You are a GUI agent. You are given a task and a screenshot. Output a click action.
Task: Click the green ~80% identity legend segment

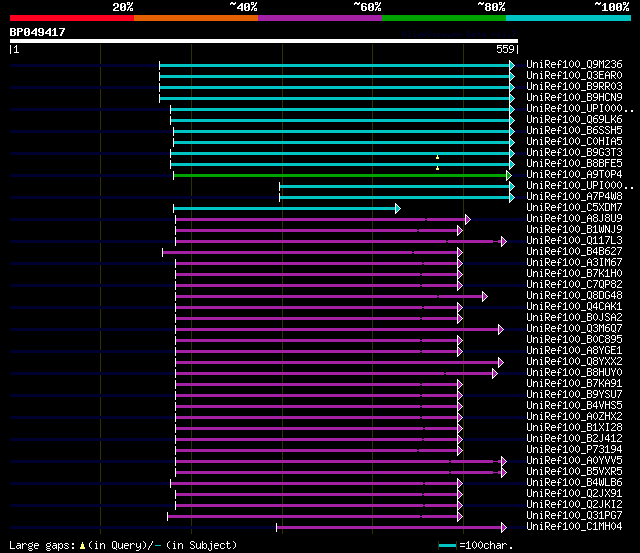(444, 18)
